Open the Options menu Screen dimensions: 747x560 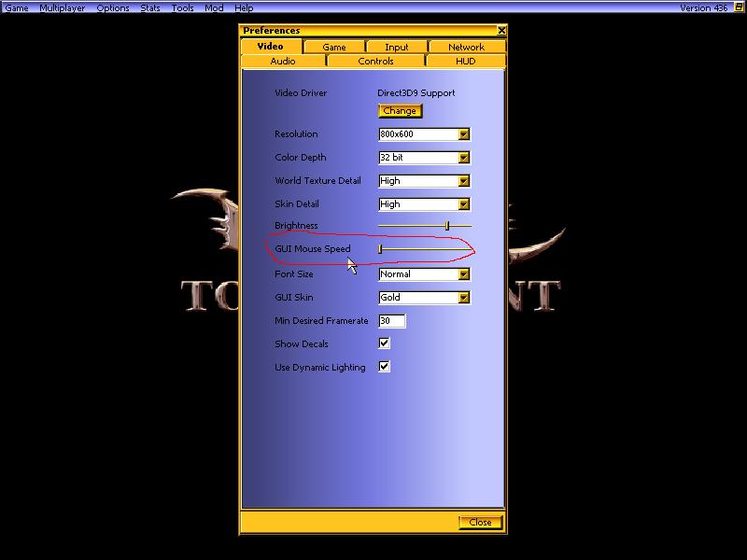click(x=113, y=8)
